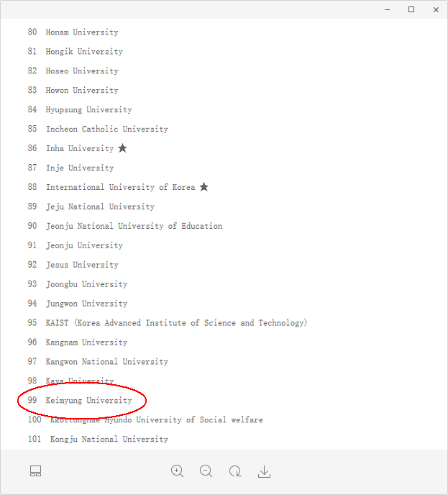Click the star next to Inha University
Screen dimensions: 448x495
pos(123,148)
